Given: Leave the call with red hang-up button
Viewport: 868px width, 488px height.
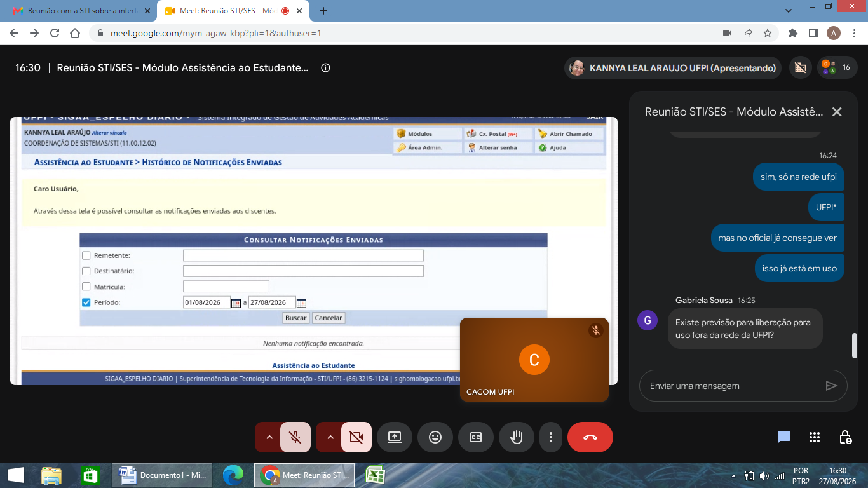Looking at the screenshot, I should (x=590, y=437).
